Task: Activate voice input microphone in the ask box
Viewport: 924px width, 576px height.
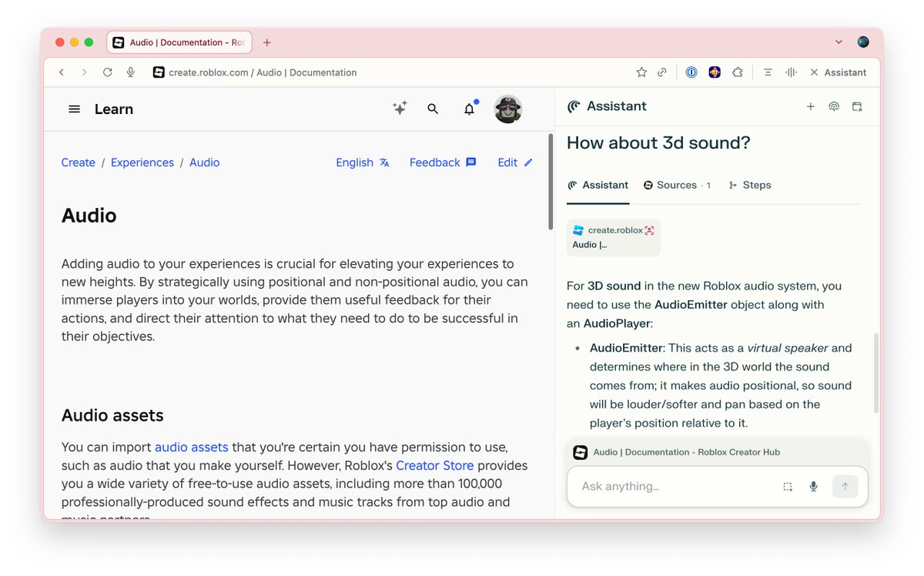Action: point(813,487)
